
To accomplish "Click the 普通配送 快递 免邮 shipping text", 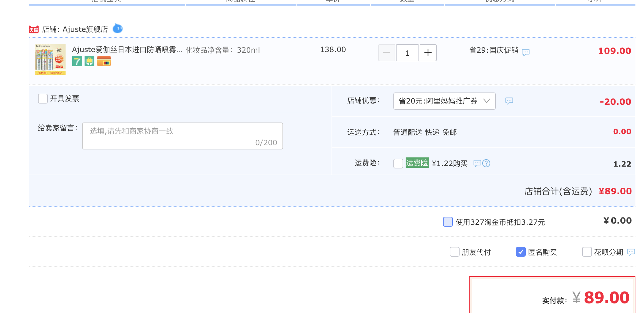I will pyautogui.click(x=425, y=132).
